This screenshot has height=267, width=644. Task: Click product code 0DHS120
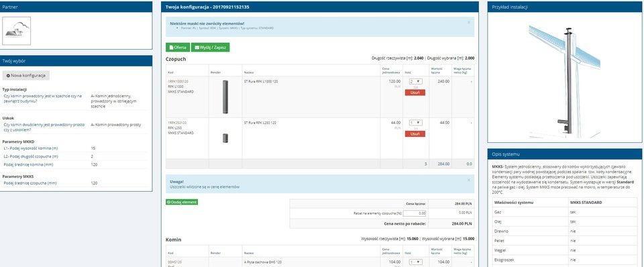tap(174, 262)
